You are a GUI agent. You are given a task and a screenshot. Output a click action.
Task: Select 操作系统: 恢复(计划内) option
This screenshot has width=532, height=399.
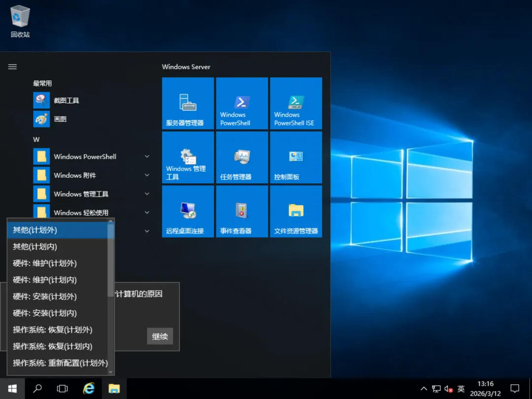[52, 346]
